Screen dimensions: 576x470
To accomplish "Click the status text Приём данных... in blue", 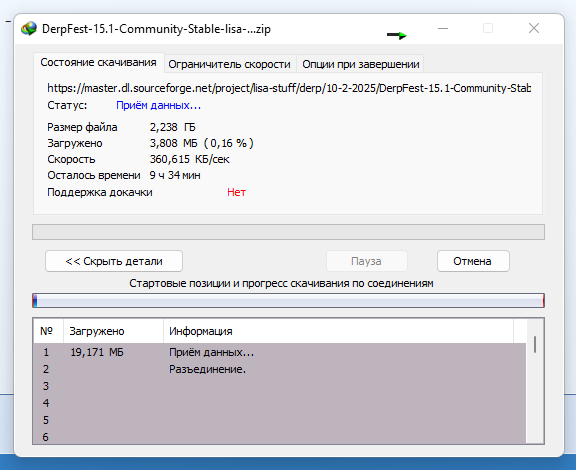I will 158,105.
